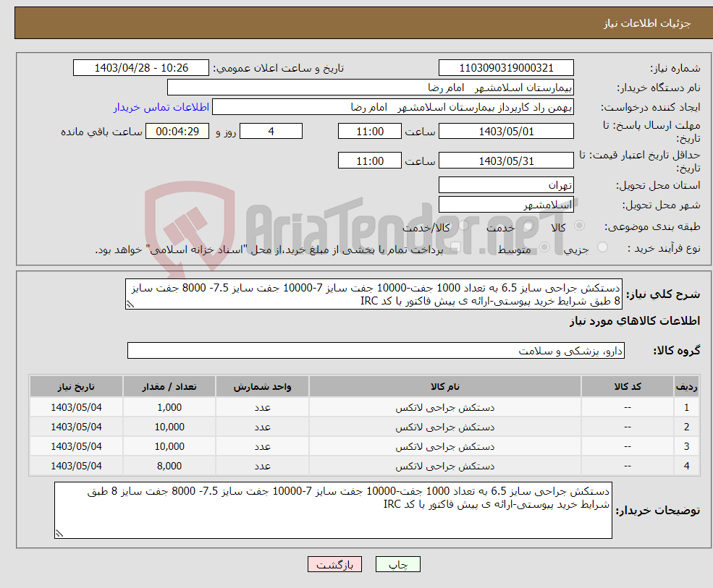The image size is (713, 588).
Task: Select the کالا/خدمت radio button
Action: click(x=463, y=226)
